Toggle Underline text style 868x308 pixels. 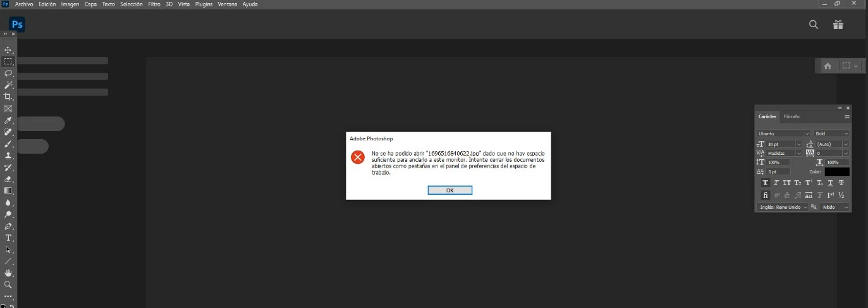[830, 183]
